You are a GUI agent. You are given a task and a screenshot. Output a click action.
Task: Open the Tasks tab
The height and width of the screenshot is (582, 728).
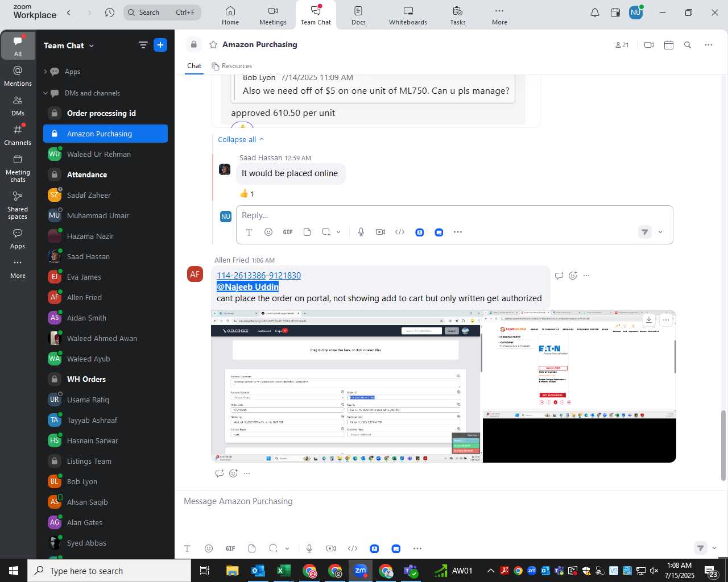click(458, 15)
